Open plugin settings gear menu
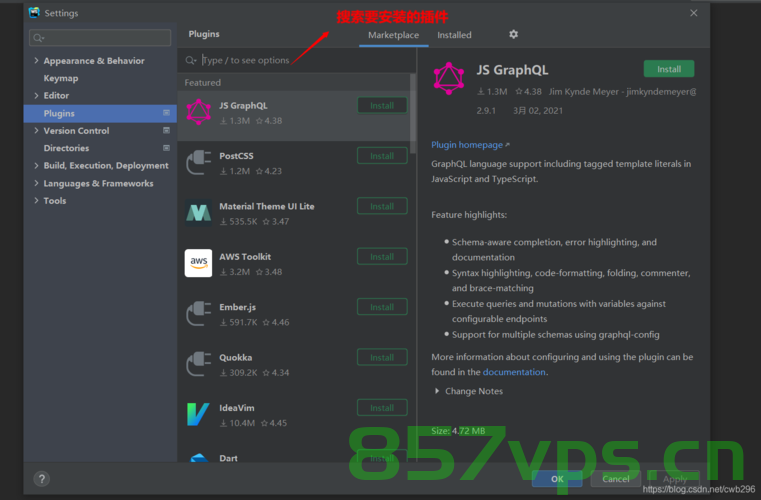761x500 pixels. point(513,34)
